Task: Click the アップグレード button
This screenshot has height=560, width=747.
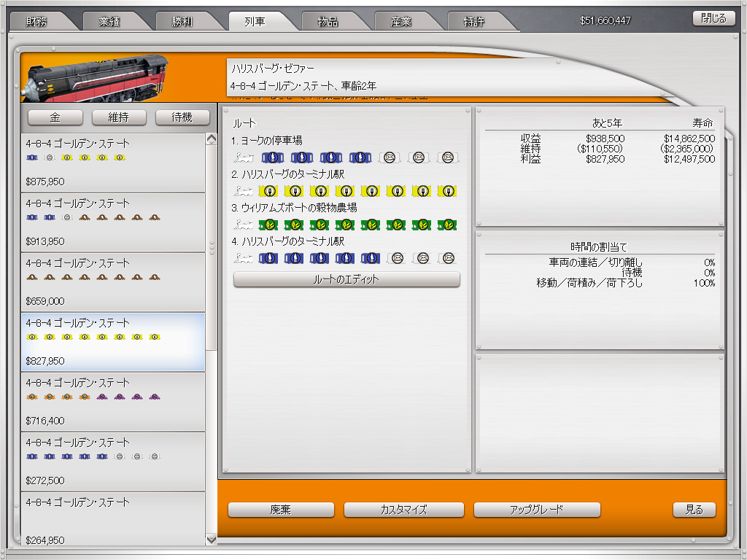Action: (x=537, y=510)
